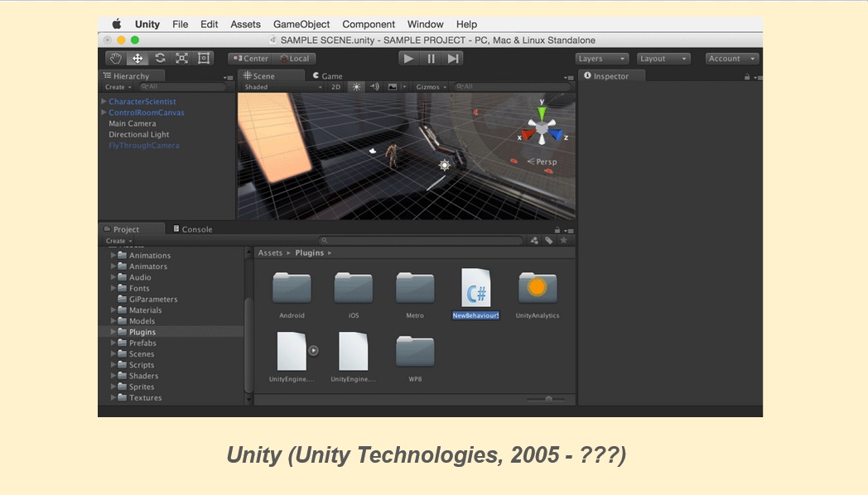Toggle Project panel lock icon
Viewport: 868px width, 495px height.
[557, 229]
